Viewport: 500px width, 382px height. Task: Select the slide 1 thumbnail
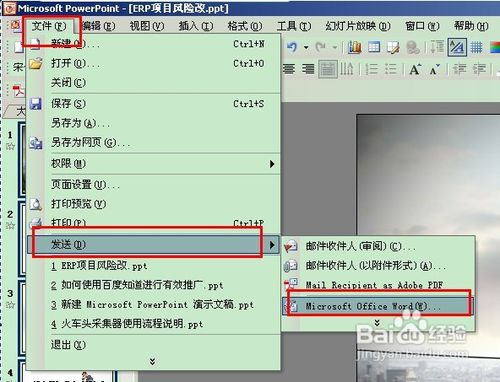tap(22, 159)
